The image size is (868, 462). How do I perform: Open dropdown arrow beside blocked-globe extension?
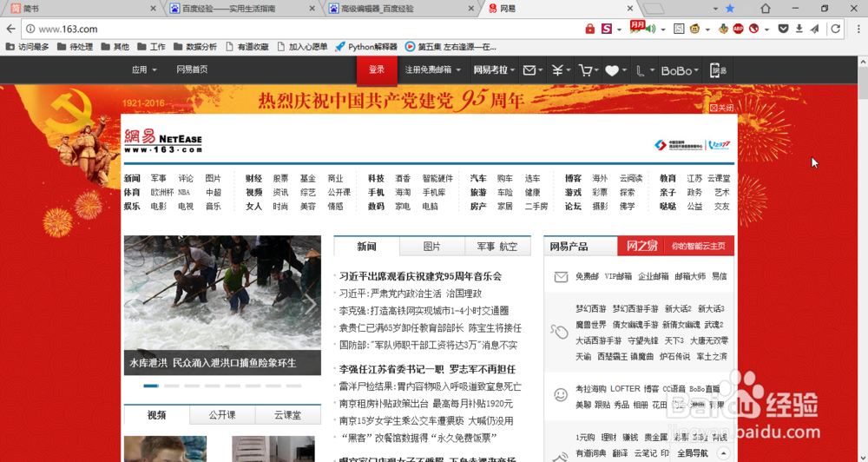click(766, 30)
